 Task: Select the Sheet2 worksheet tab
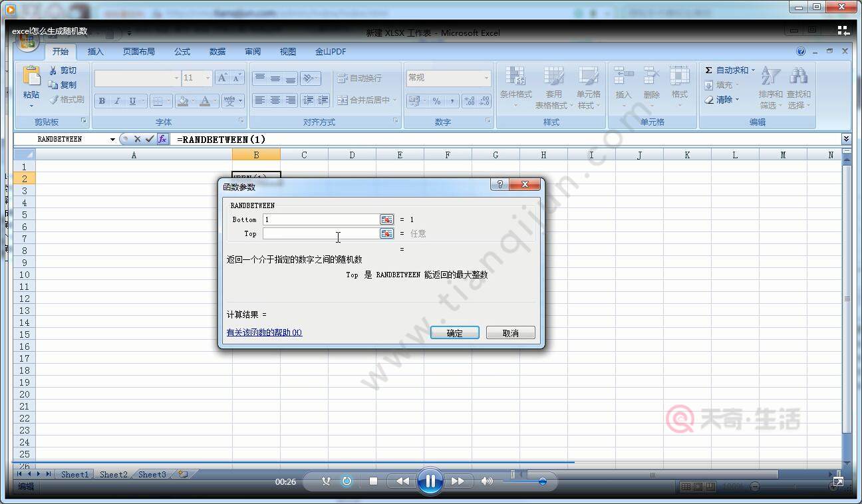click(114, 474)
